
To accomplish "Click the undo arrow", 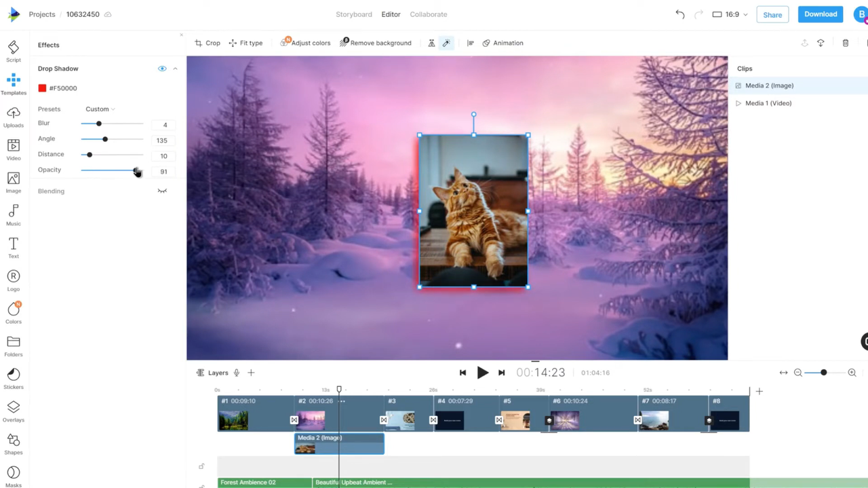I will 679,14.
